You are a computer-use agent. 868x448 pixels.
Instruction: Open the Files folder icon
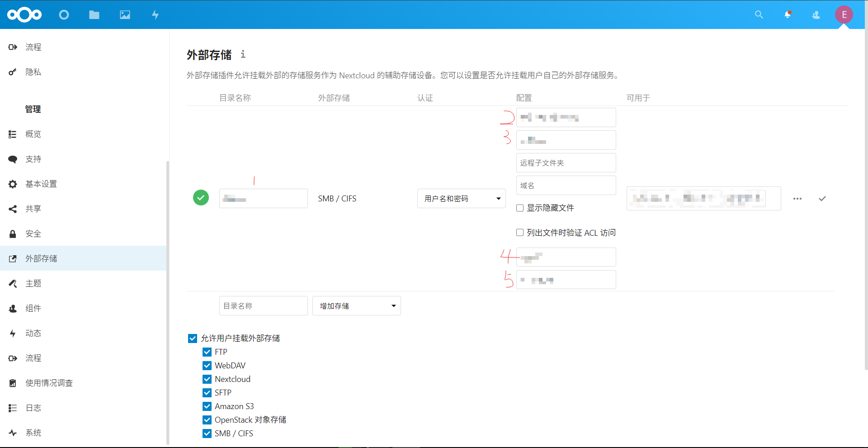click(94, 15)
